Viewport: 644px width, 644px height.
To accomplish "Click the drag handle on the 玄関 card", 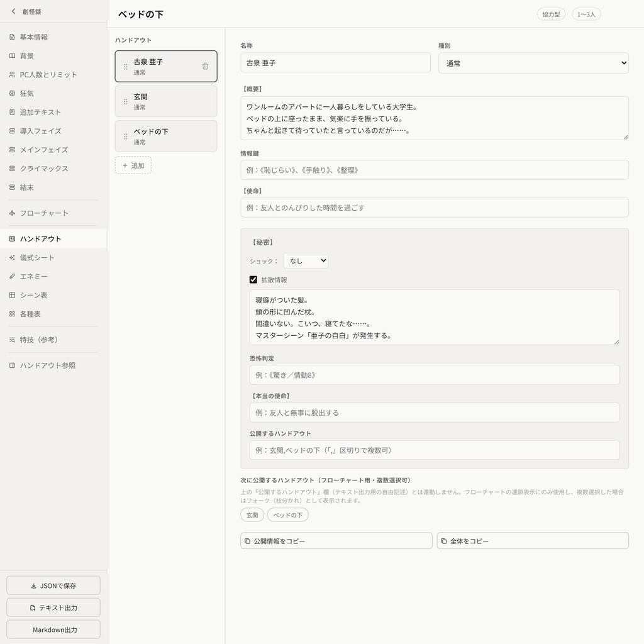I will point(126,101).
